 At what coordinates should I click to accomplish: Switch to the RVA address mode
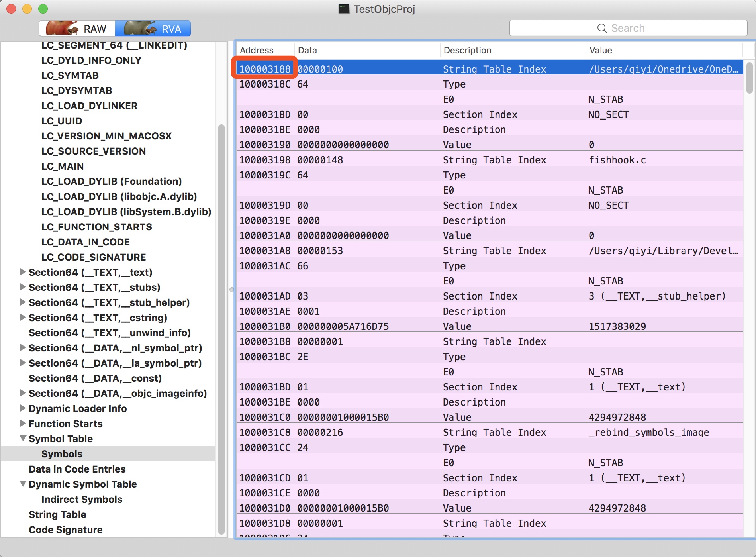(x=153, y=29)
